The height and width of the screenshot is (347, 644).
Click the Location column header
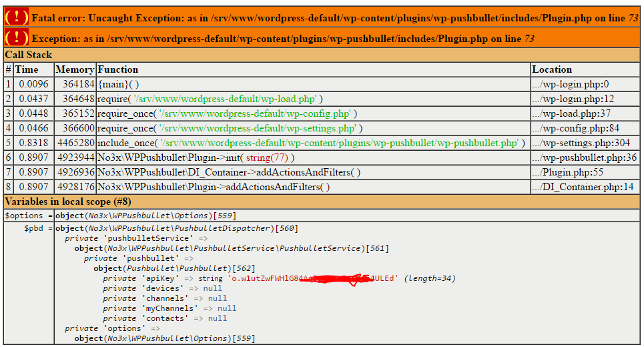coord(552,69)
